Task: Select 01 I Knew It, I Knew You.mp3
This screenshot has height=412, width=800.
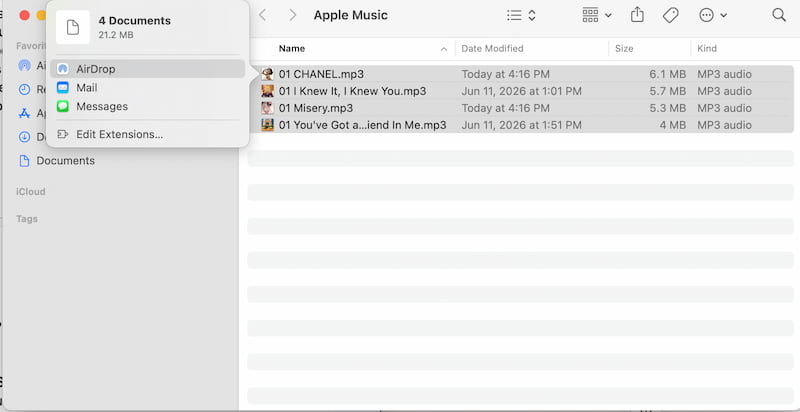Action: click(x=352, y=91)
